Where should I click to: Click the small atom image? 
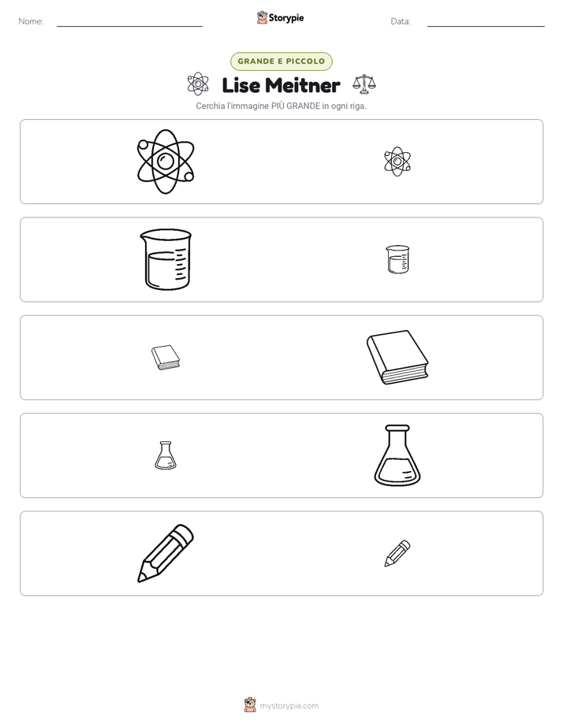pyautogui.click(x=397, y=162)
